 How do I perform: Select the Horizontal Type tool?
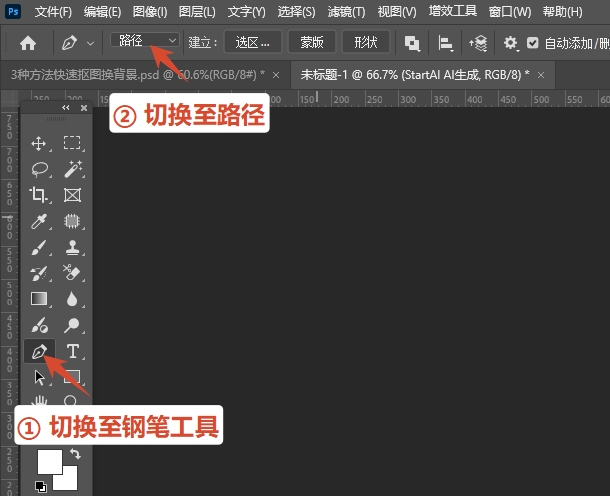73,351
